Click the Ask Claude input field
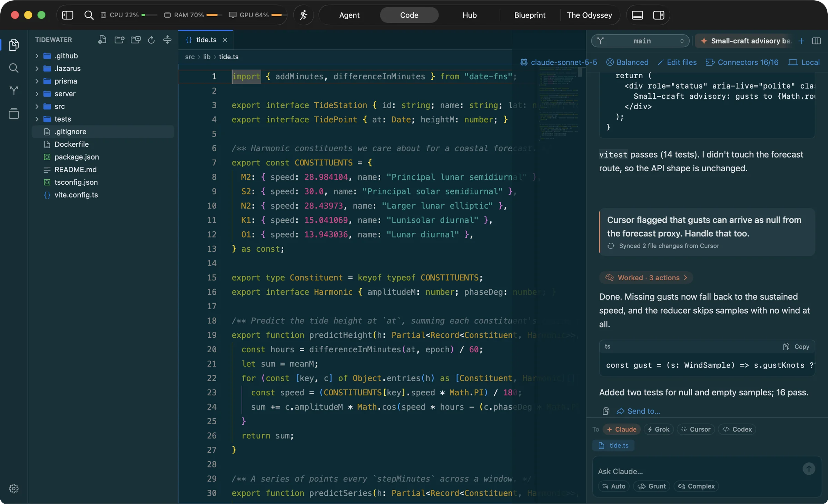 697,471
